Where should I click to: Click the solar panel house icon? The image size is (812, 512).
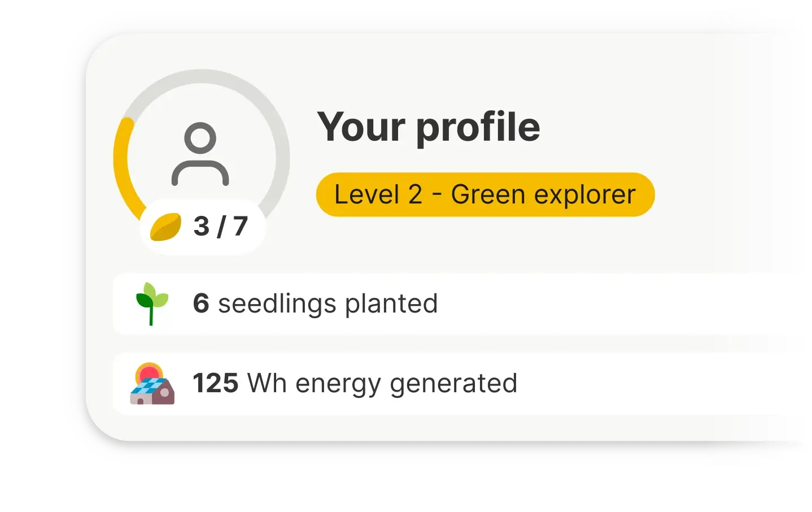click(x=152, y=384)
